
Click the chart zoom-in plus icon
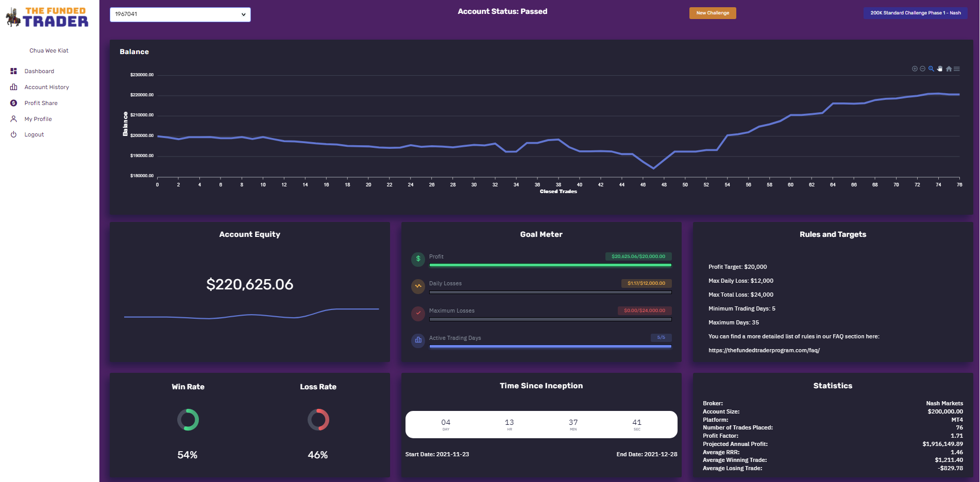coord(915,68)
